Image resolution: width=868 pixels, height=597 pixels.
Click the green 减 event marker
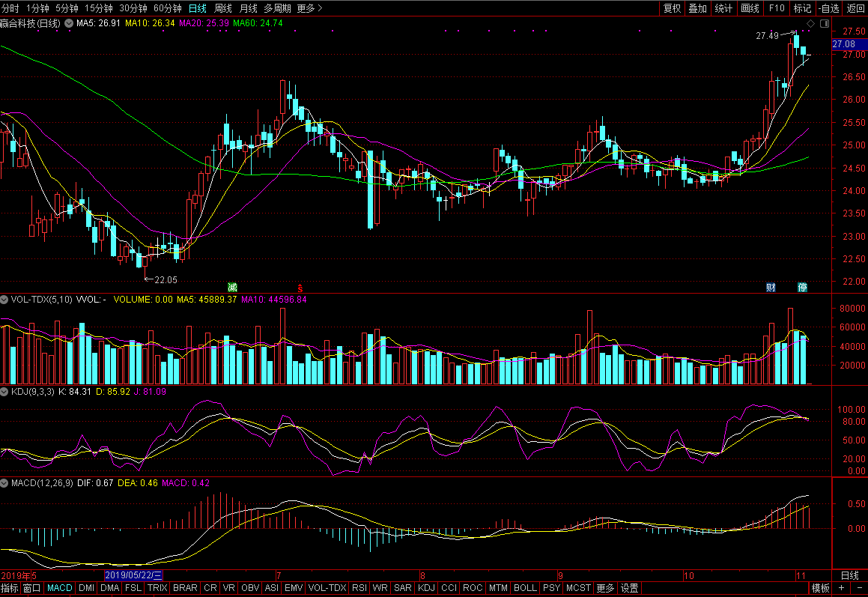(x=232, y=288)
